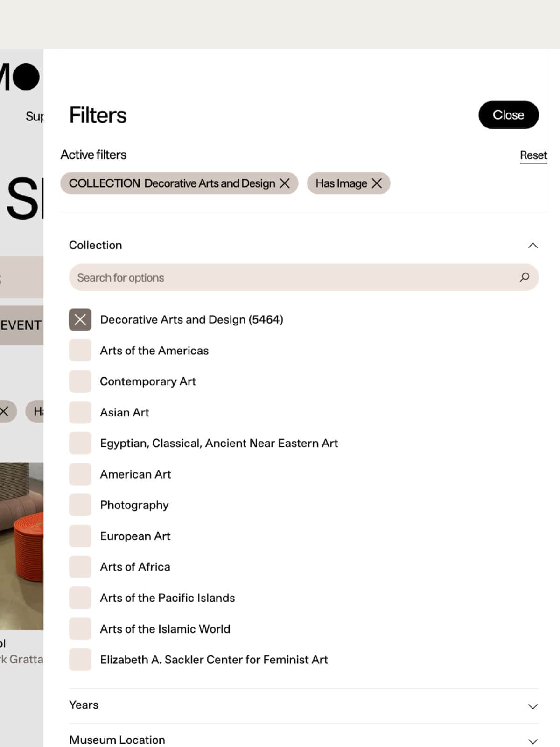Uncheck Decorative Arts and Design checkbox
The height and width of the screenshot is (747, 560).
pyautogui.click(x=80, y=320)
